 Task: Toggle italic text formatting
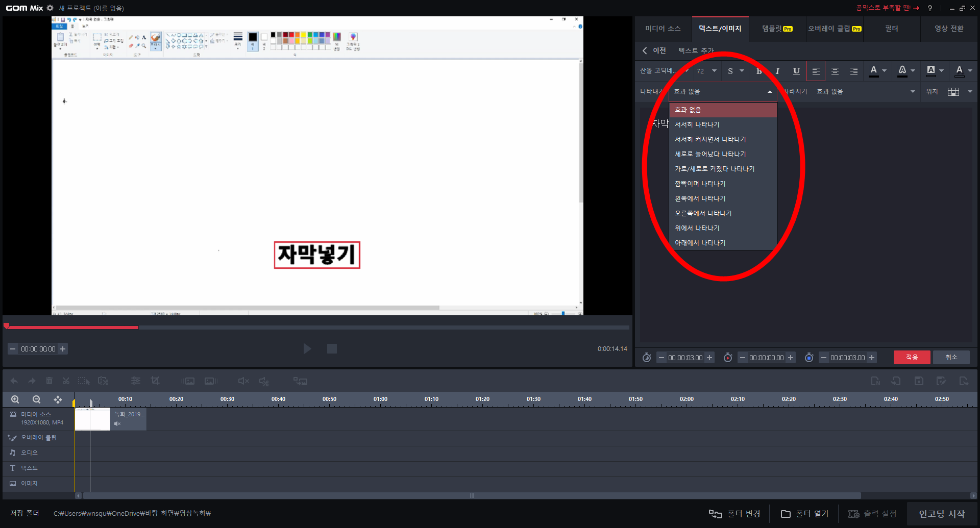pos(777,71)
